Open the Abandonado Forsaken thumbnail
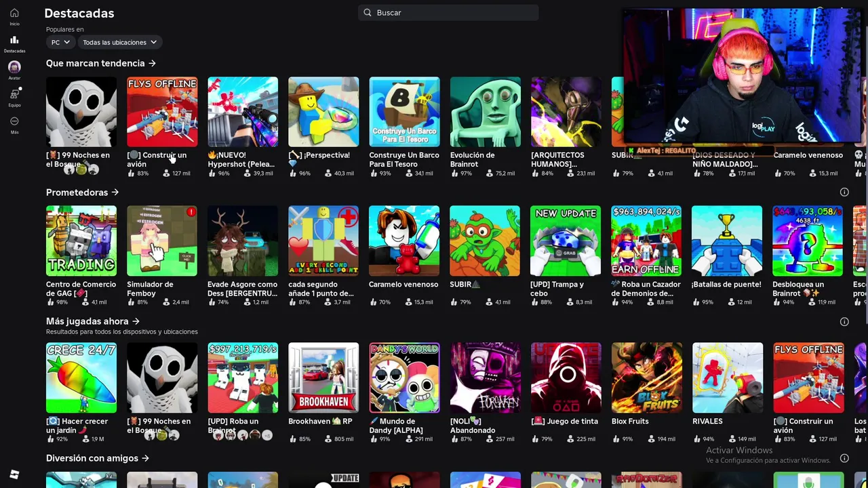 pos(486,378)
